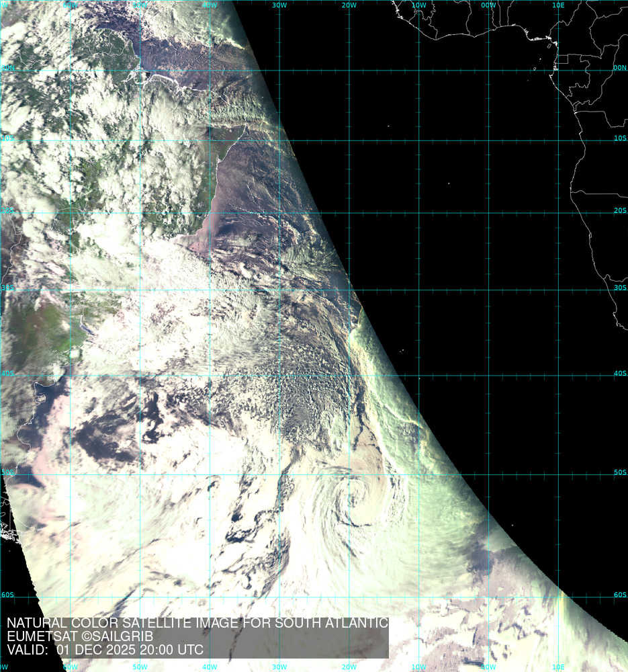Viewport: 628px width, 672px height.
Task: Click the 00W longitude label at top
Action: 488,5
